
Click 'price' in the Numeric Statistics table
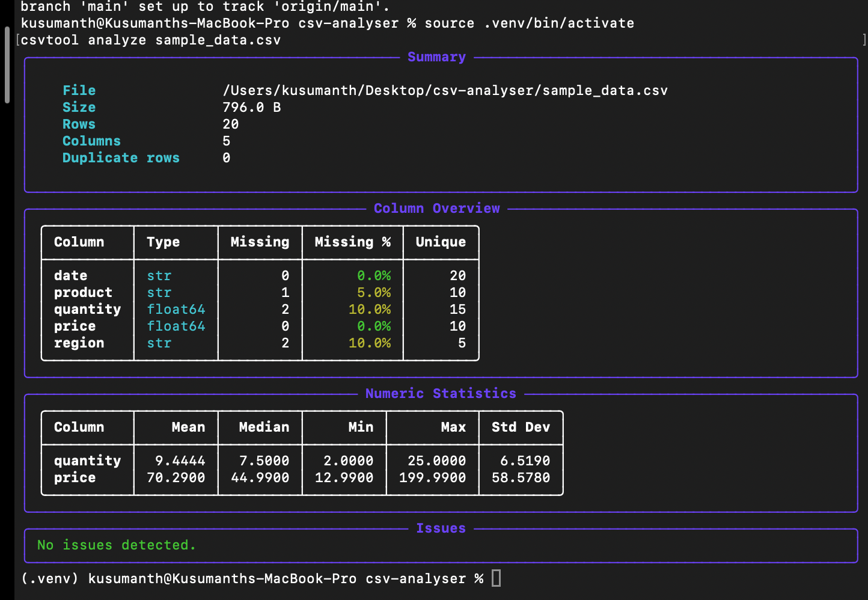pyautogui.click(x=75, y=478)
